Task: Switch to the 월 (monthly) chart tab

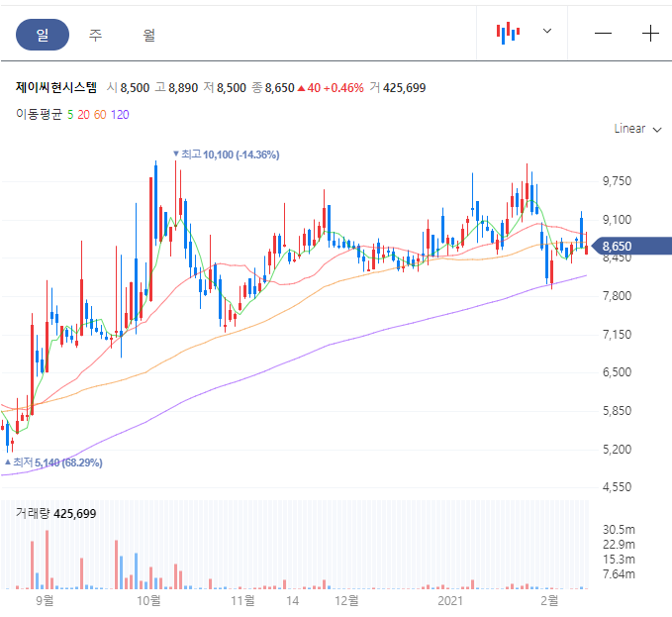Action: coord(148,35)
